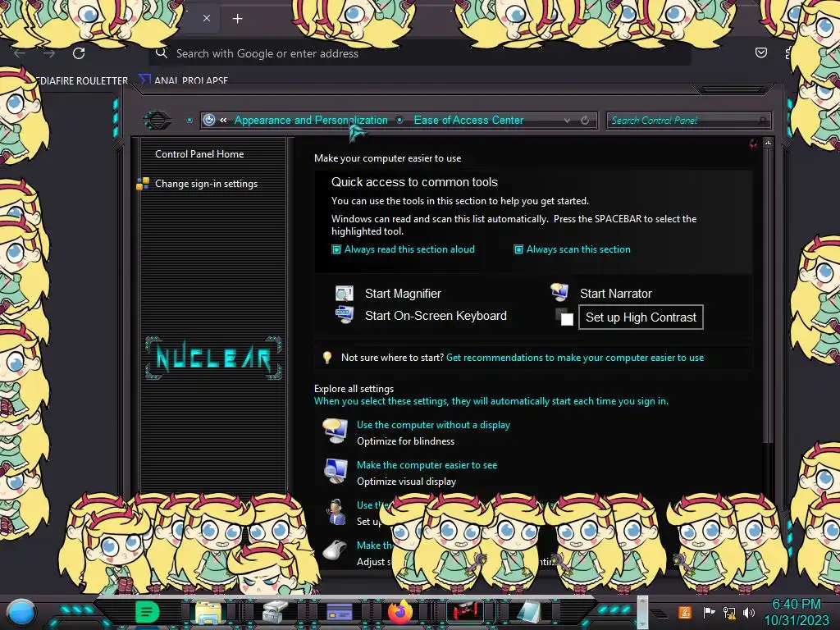Click the "Optimize visual display" text
840x630 pixels.
406,482
